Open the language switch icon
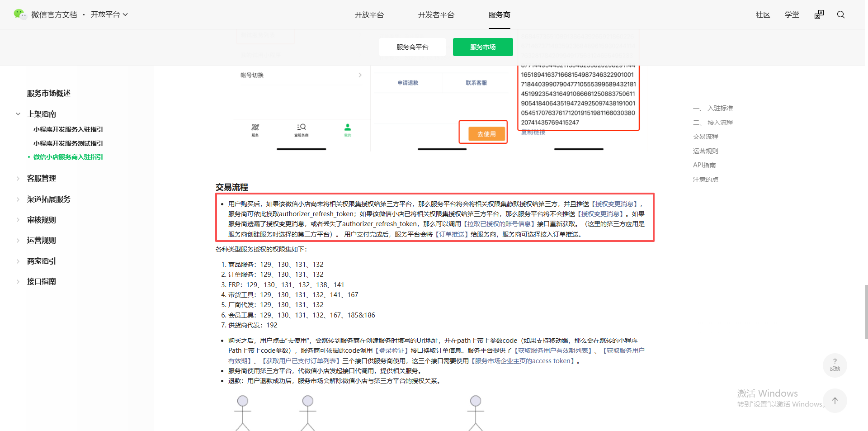This screenshot has width=868, height=431. [x=819, y=14]
